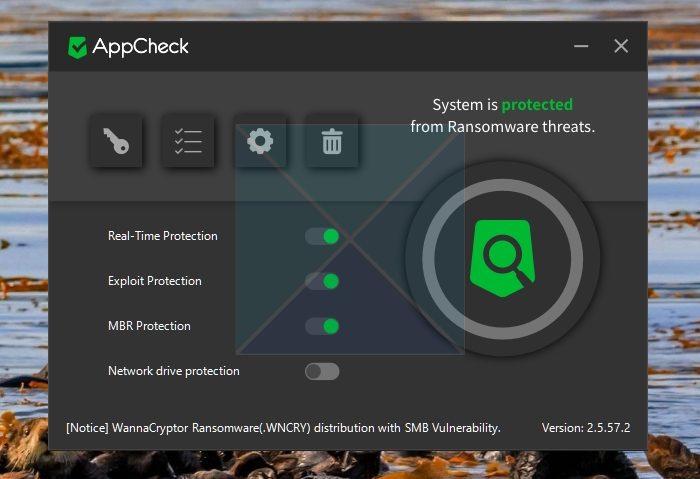The image size is (700, 479).
Task: Click 'from Ransomware threats.' text
Action: pos(502,127)
